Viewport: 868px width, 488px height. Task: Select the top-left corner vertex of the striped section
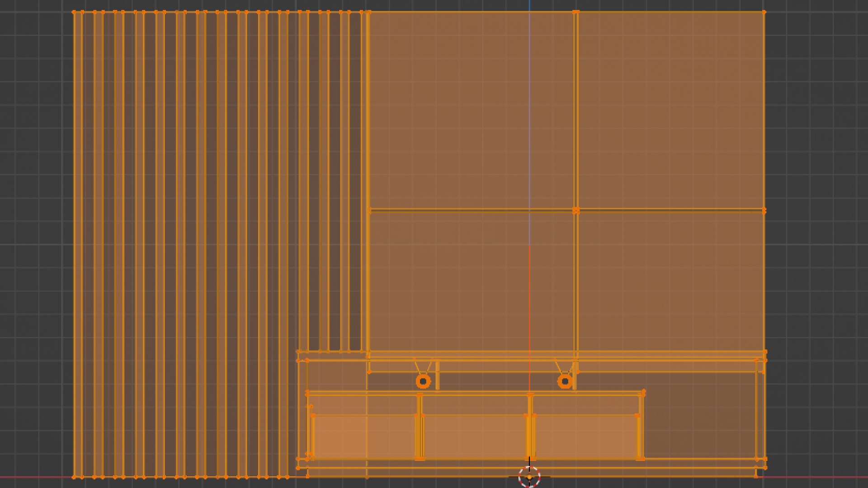click(x=74, y=12)
